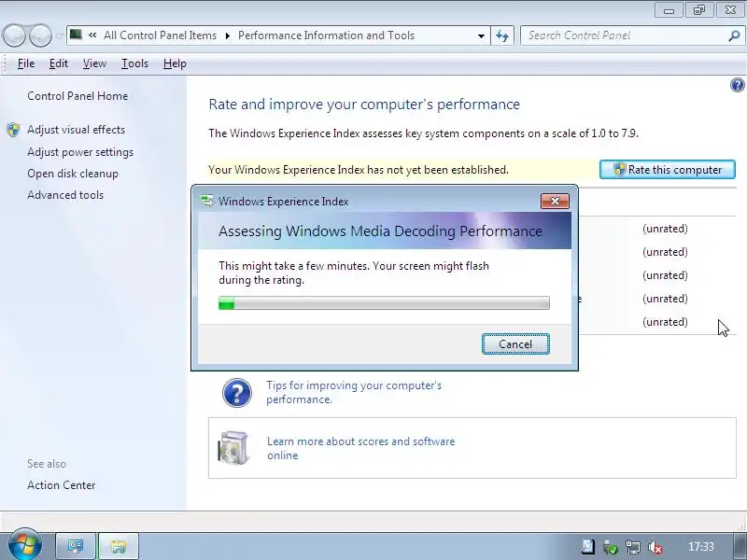This screenshot has height=560, width=747.
Task: Click the Back navigation arrow button
Action: point(14,35)
